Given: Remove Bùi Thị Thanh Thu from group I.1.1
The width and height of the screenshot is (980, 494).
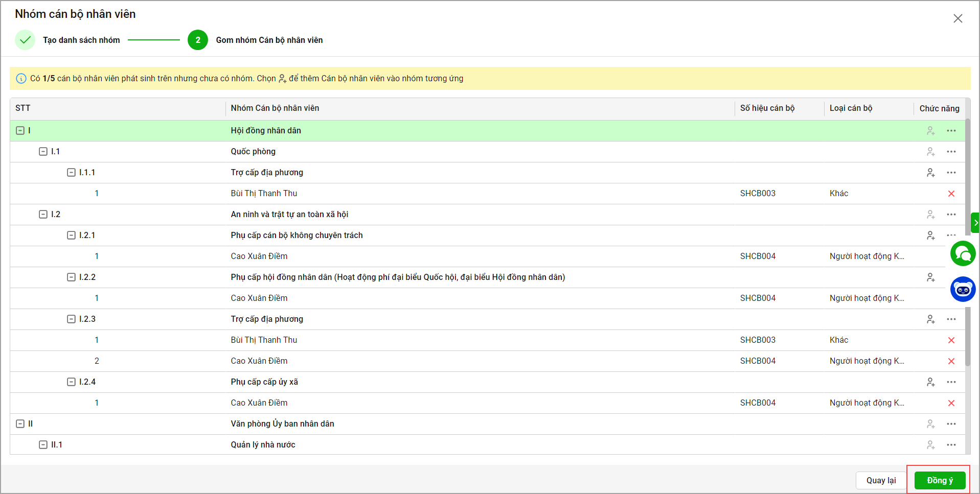Looking at the screenshot, I should pyautogui.click(x=951, y=194).
